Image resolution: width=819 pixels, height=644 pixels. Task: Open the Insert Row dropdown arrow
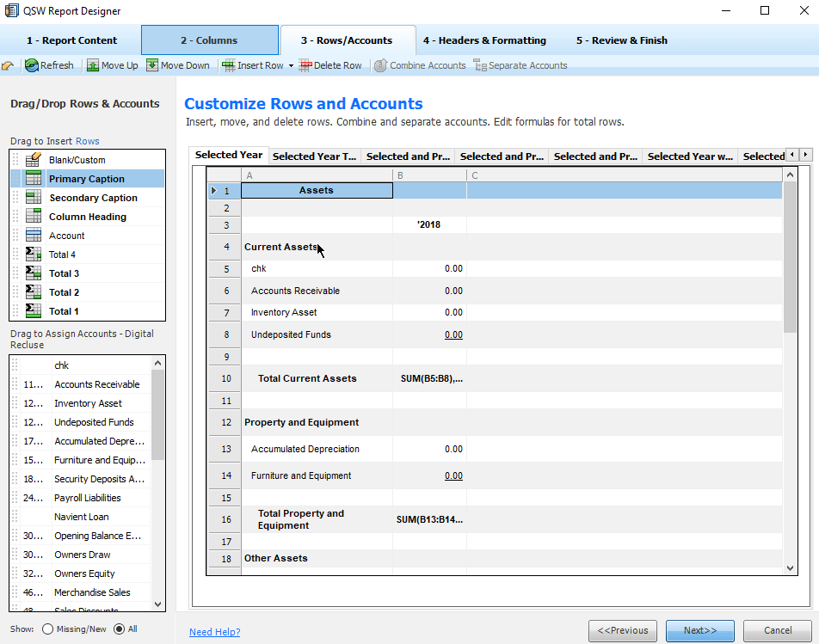point(290,65)
